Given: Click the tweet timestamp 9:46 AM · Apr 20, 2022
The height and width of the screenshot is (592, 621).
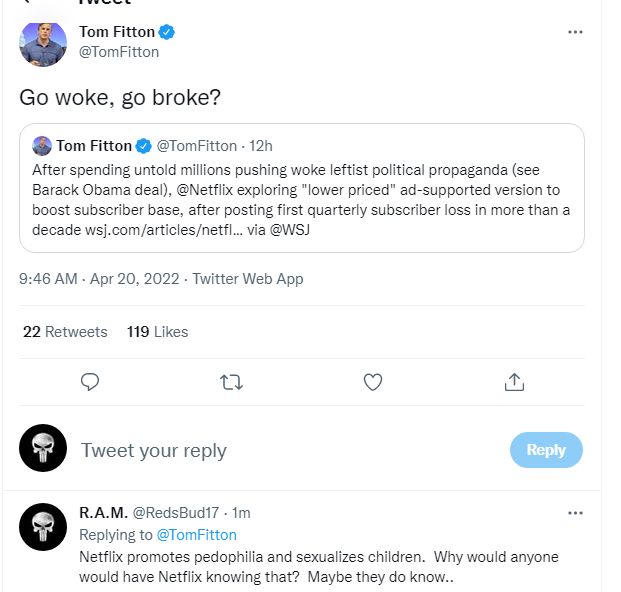Looking at the screenshot, I should click(100, 279).
